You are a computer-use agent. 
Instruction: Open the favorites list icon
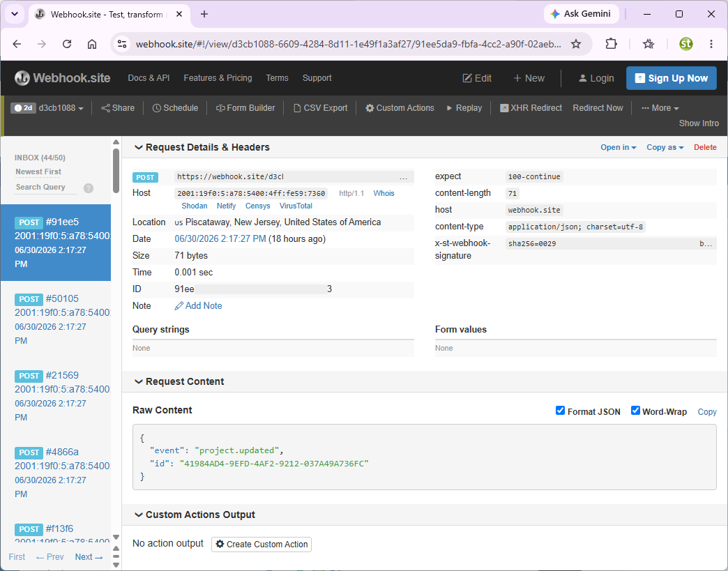tap(648, 44)
